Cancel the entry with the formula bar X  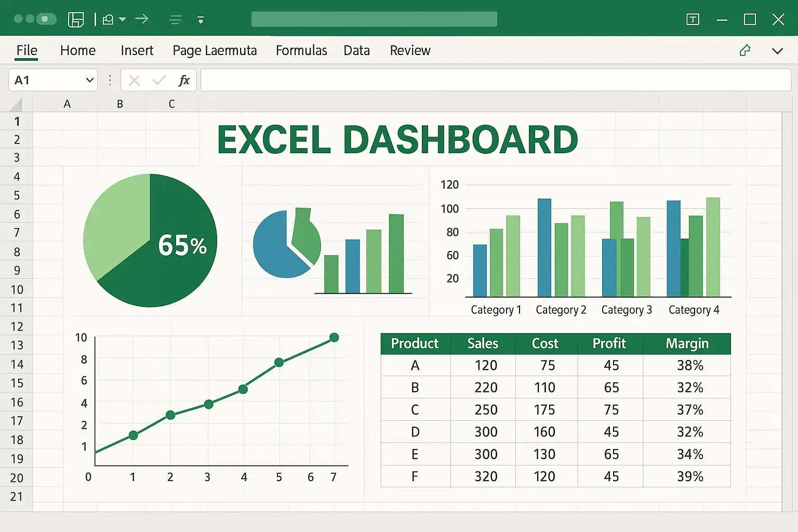click(134, 81)
